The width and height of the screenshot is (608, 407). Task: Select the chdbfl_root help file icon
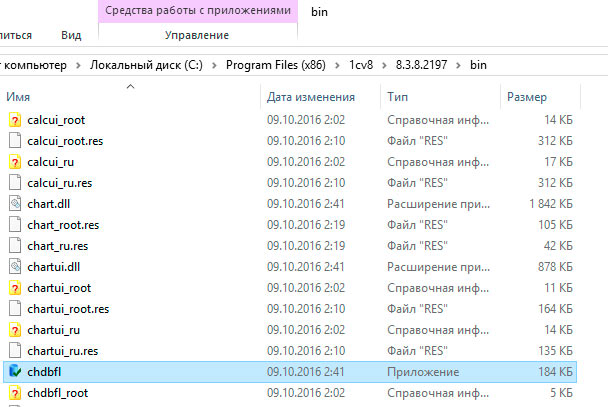[x=15, y=393]
